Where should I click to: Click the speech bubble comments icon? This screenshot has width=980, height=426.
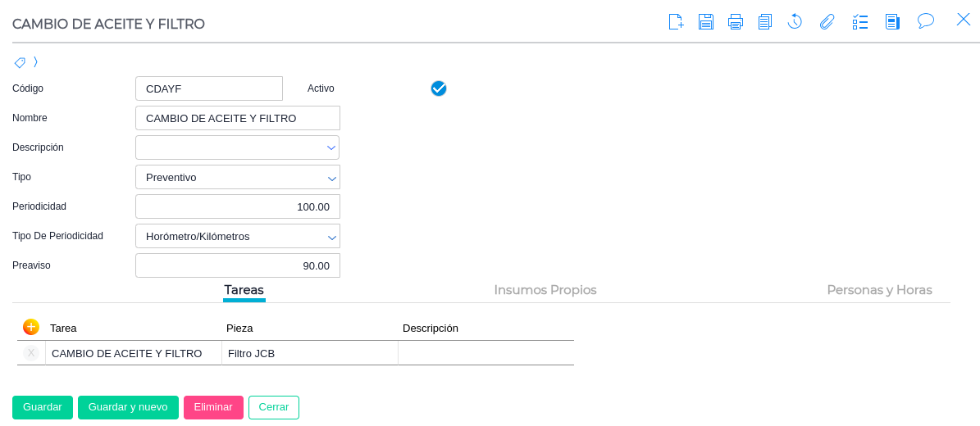[926, 21]
